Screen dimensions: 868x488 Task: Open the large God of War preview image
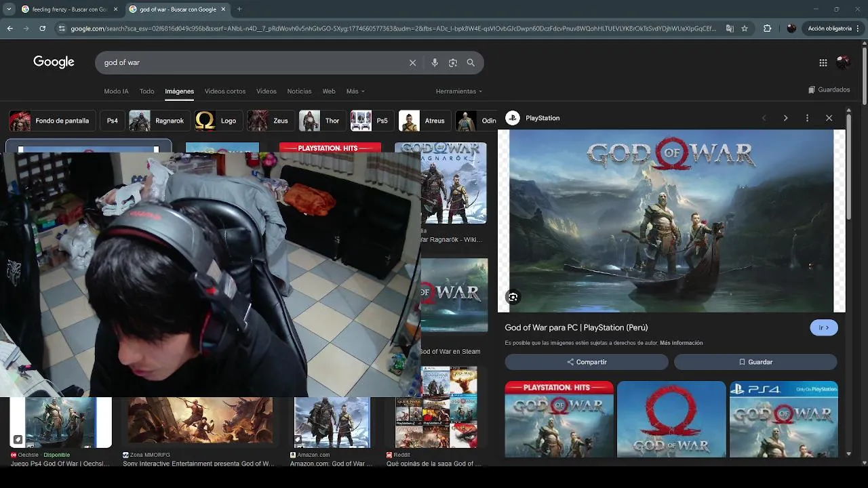pyautogui.click(x=671, y=221)
